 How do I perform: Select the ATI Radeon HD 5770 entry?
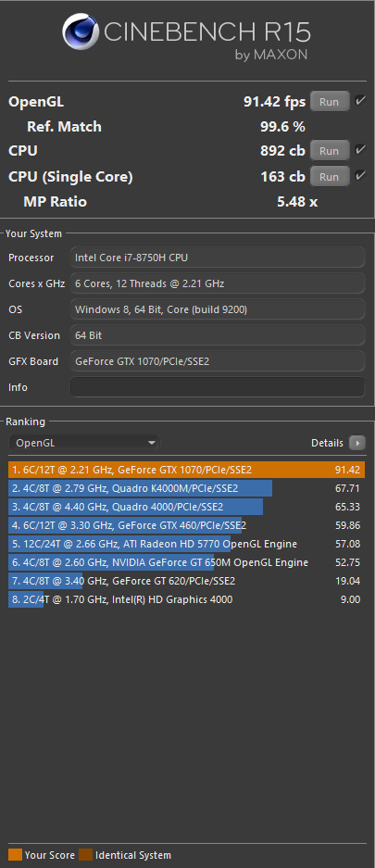(186, 544)
